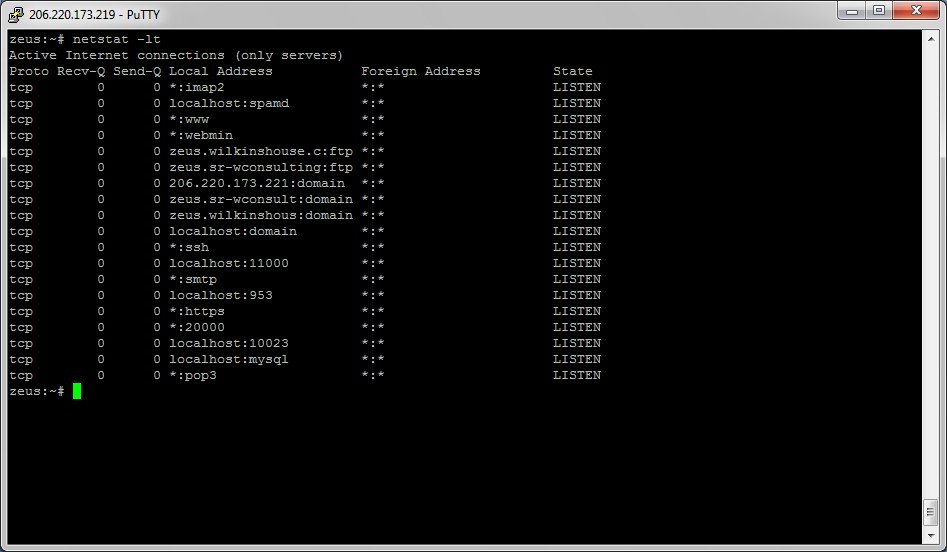This screenshot has width=947, height=552.
Task: Open the PuTTY system menu icon
Action: coord(15,12)
